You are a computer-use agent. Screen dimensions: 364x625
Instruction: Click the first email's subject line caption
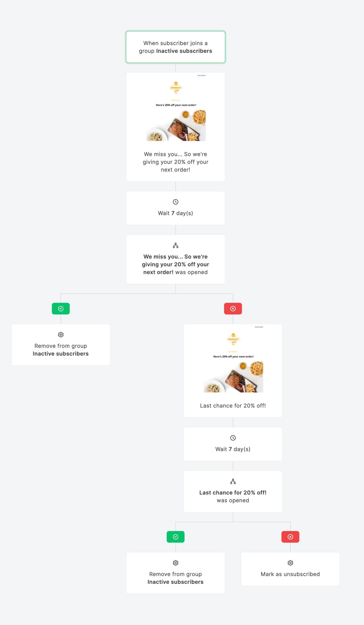(175, 162)
